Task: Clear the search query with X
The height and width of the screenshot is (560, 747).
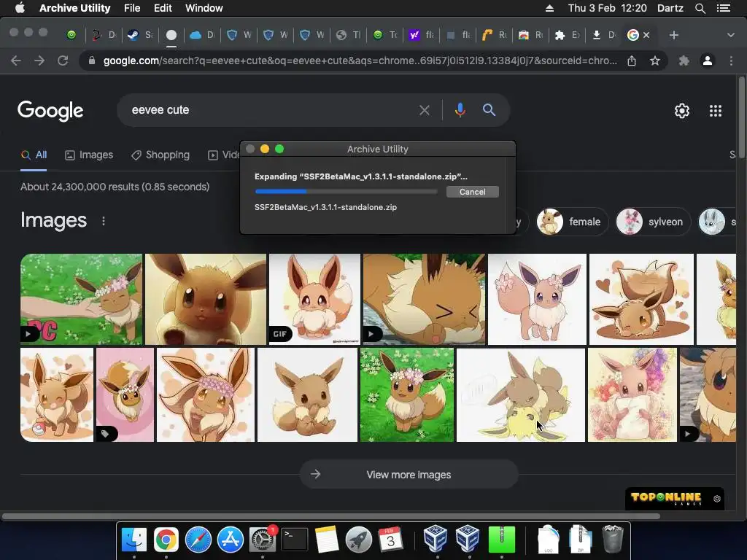Action: pyautogui.click(x=424, y=111)
